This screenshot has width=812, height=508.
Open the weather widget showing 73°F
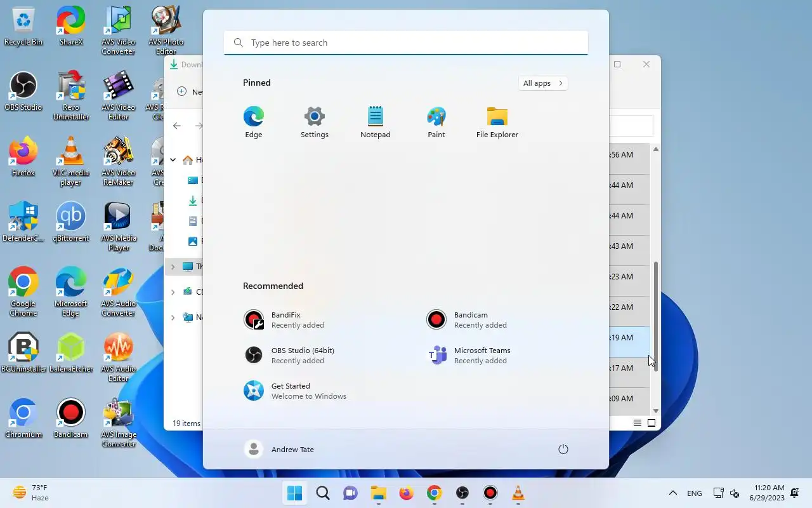coord(32,493)
